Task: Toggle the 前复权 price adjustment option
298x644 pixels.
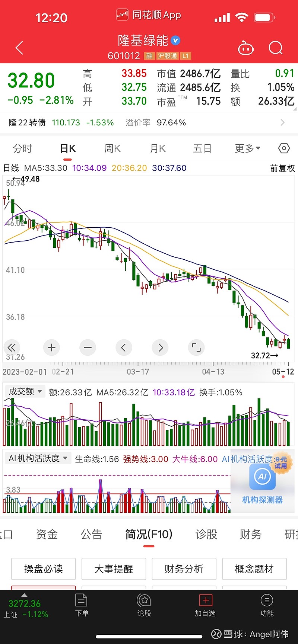Action: [x=282, y=169]
